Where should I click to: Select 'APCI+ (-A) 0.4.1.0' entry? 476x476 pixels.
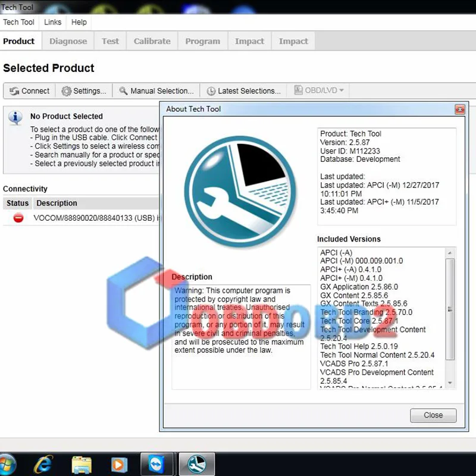(x=350, y=270)
